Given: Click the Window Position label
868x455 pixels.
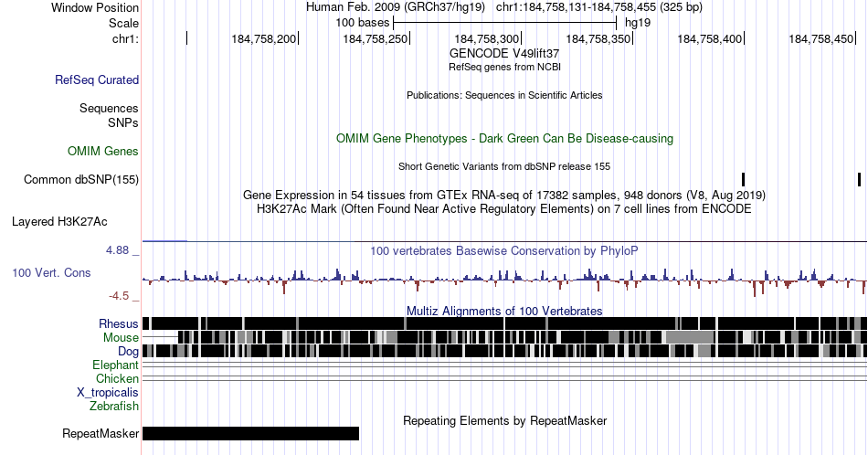Looking at the screenshot, I should point(95,7).
